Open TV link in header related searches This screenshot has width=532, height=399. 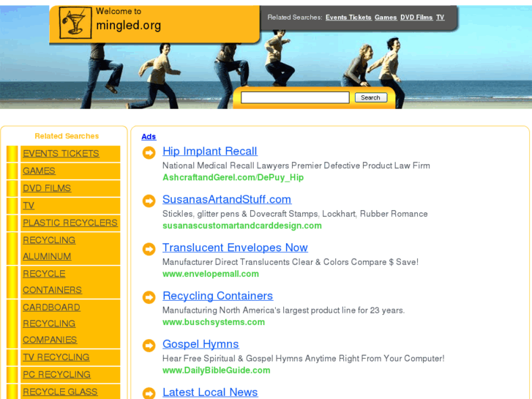(x=440, y=18)
